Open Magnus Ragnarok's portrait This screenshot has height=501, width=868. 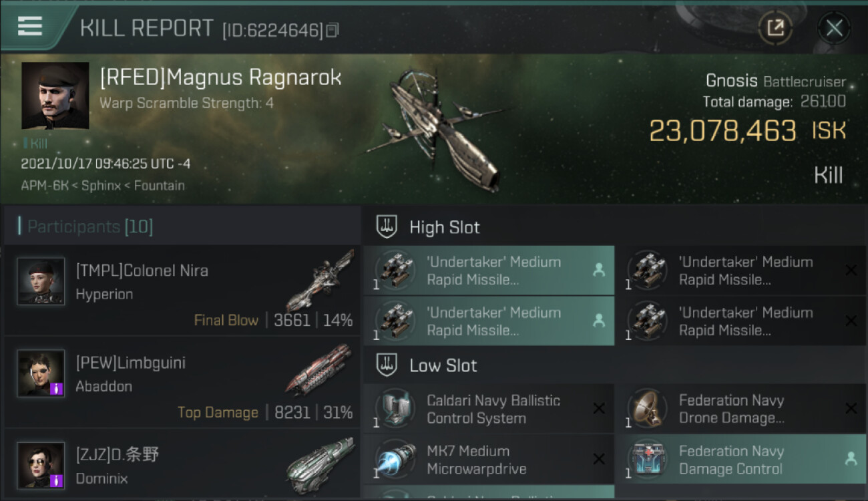(55, 96)
